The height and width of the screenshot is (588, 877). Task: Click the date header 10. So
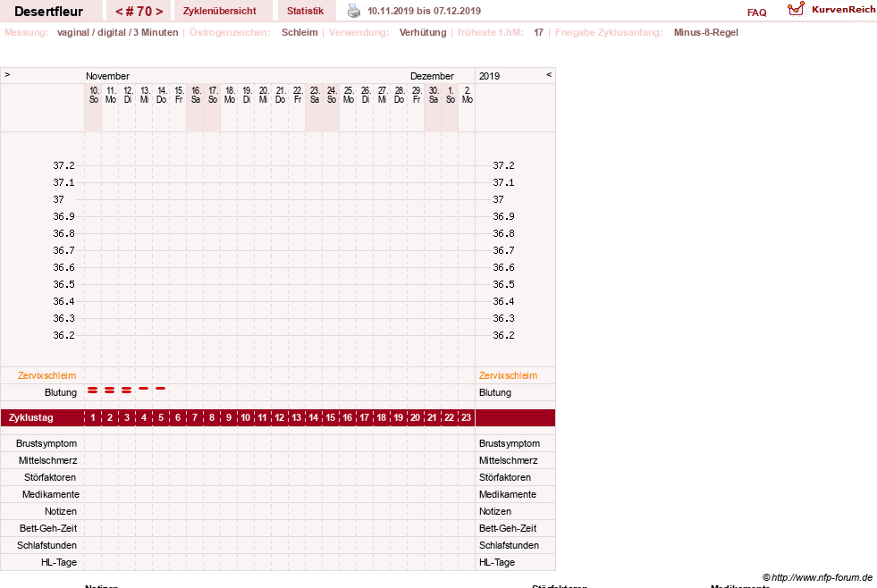click(x=94, y=95)
